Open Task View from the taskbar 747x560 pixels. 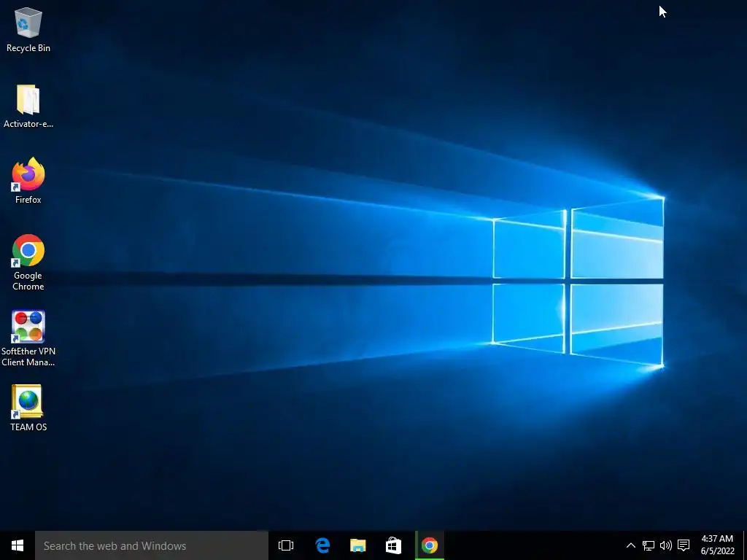286,545
